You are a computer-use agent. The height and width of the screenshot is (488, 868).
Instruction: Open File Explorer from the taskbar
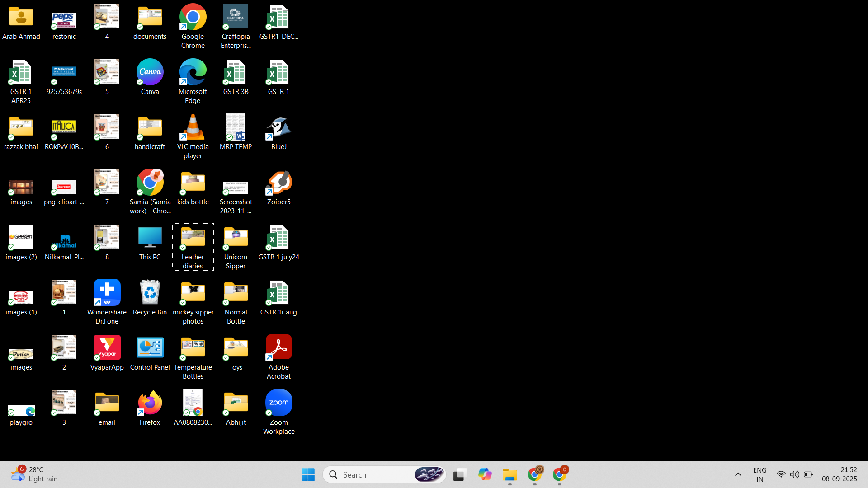pyautogui.click(x=509, y=475)
